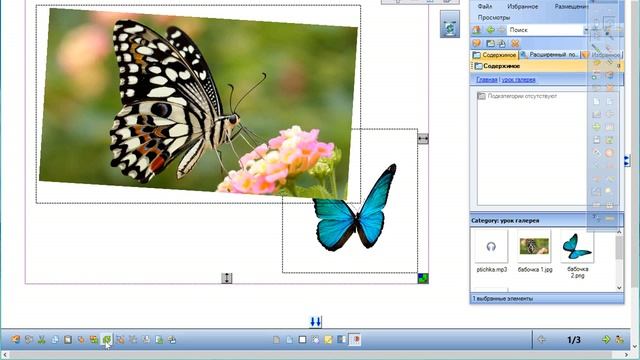
Task: Open the Просмотры menu
Action: (x=494, y=18)
